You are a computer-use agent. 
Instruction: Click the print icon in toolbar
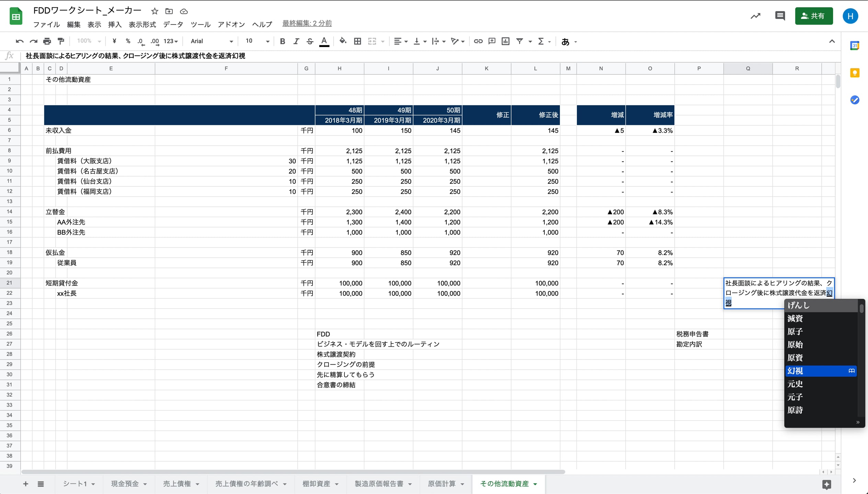pos(47,41)
